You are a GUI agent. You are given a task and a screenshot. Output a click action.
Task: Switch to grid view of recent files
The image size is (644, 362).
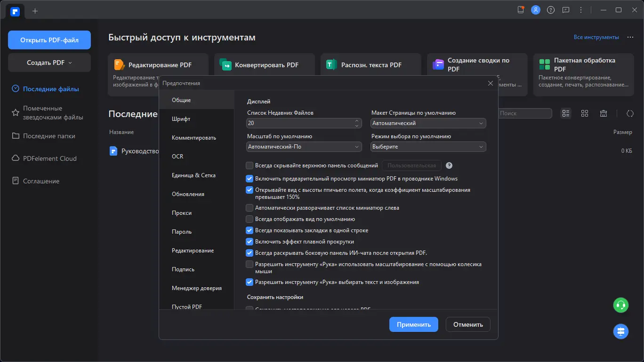point(585,113)
